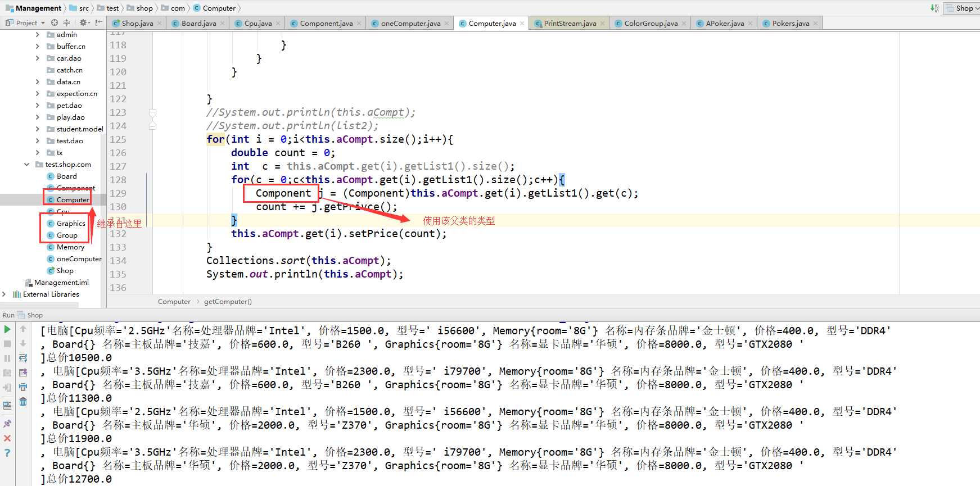This screenshot has width=980, height=486.
Task: Clear all console output with trash icon
Action: (23, 402)
